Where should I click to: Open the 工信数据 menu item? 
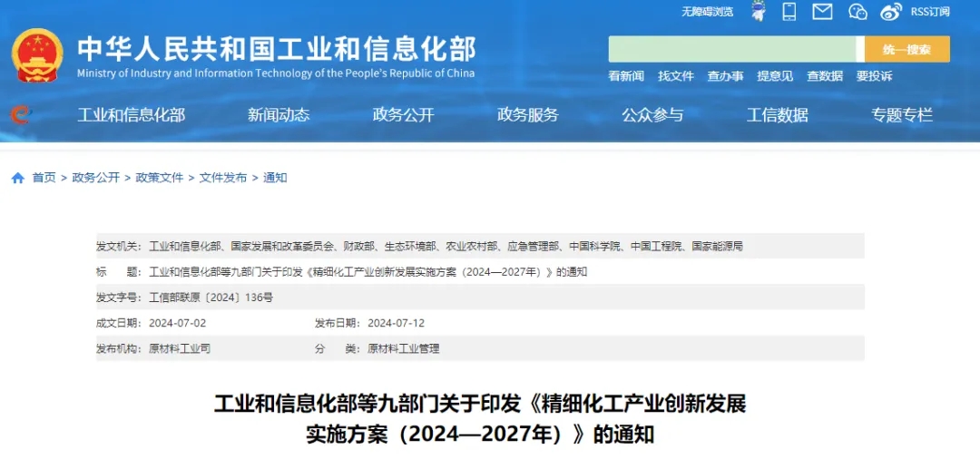click(778, 114)
